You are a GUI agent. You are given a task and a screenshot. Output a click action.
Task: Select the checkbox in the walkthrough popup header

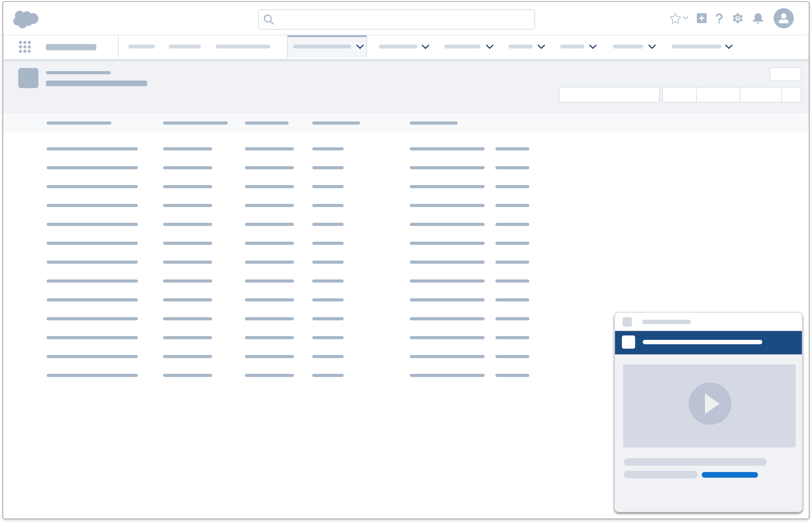click(x=628, y=342)
